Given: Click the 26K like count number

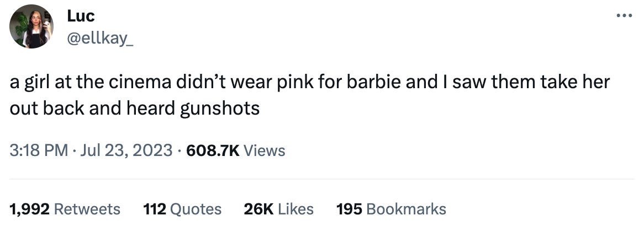Looking at the screenshot, I should coord(258,209).
